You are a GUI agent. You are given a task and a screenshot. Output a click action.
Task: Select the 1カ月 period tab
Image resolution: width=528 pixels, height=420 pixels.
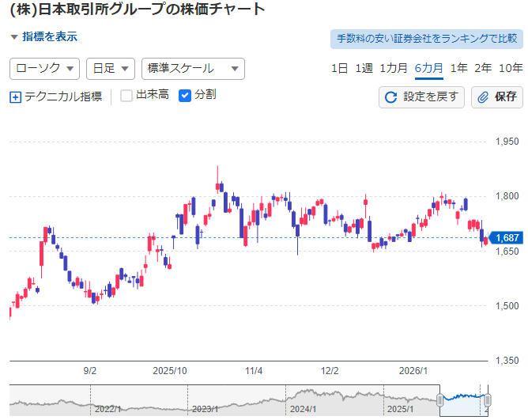(394, 69)
